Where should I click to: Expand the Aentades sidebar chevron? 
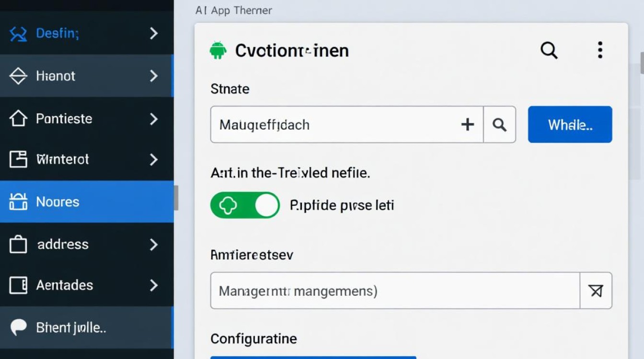[153, 285]
